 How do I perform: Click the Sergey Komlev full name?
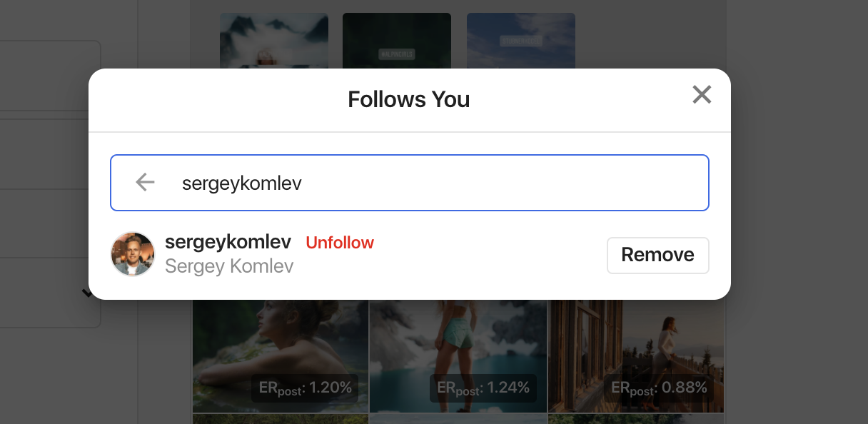point(229,266)
